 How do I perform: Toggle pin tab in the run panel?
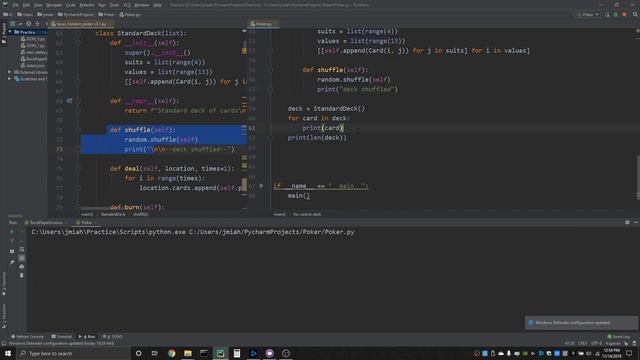[x=12, y=262]
